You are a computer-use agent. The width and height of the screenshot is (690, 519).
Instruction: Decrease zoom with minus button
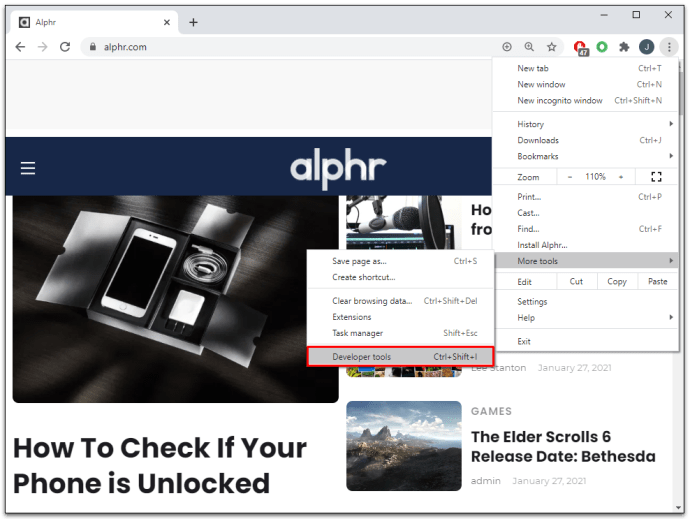pyautogui.click(x=570, y=177)
